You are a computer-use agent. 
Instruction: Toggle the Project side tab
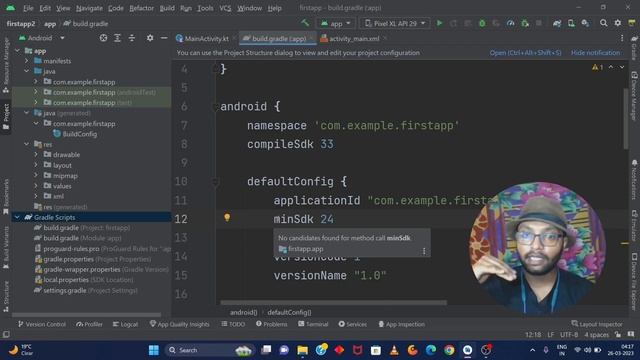pos(6,117)
